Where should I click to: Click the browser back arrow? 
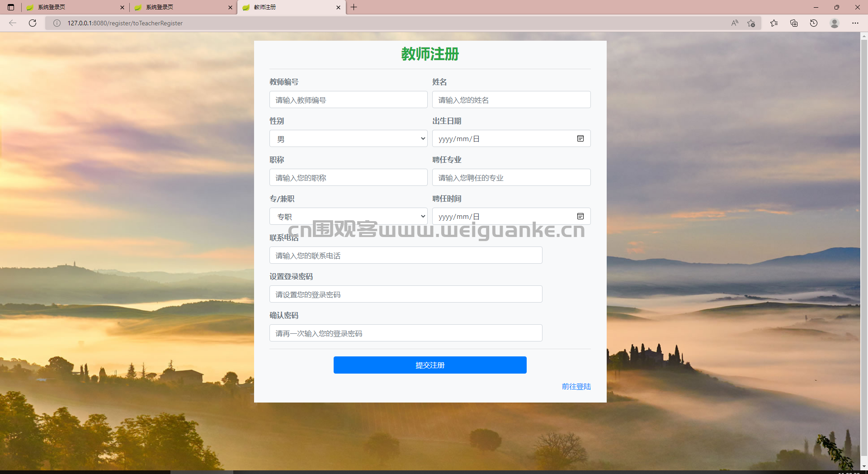13,23
